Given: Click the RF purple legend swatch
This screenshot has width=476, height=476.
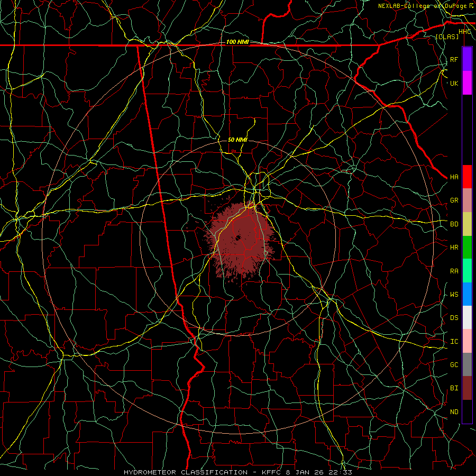Looking at the screenshot, I should click(467, 59).
